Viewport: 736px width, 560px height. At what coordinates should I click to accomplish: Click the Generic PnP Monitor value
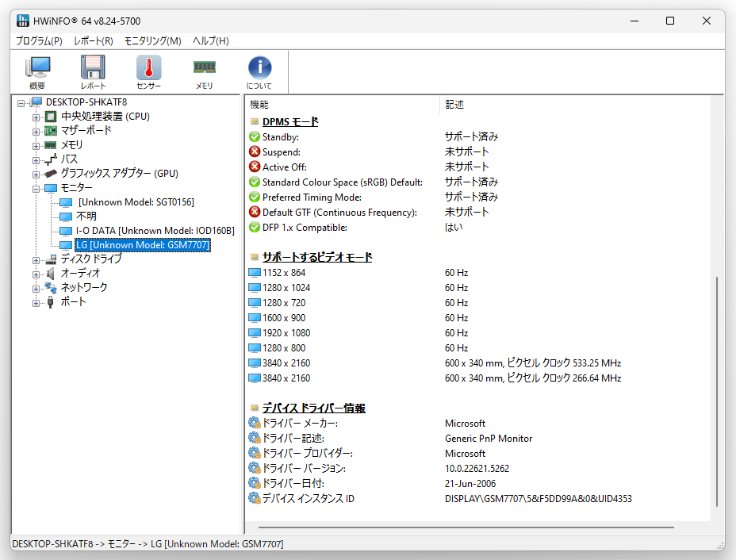(489, 439)
